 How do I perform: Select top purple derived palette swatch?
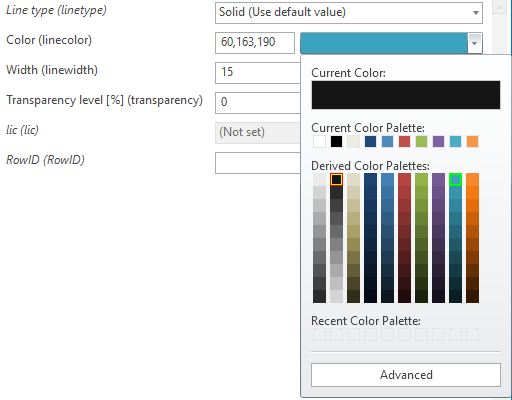(x=438, y=179)
